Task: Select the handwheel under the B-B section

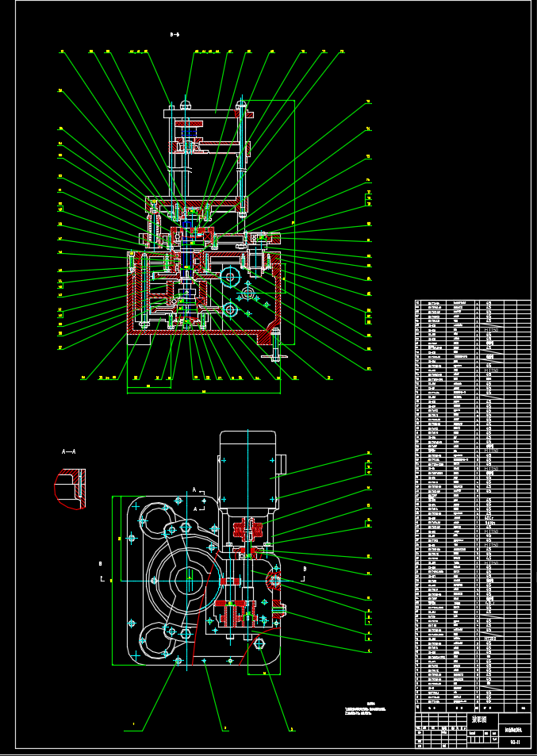Action: (274, 356)
